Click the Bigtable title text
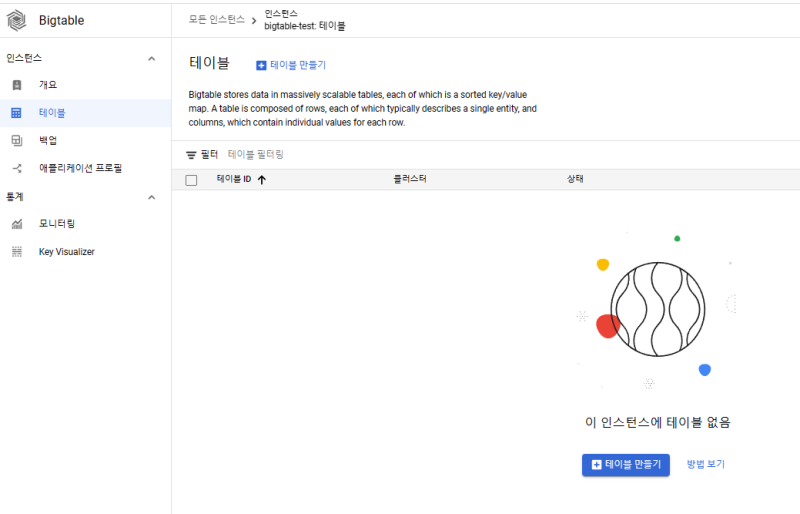The width and height of the screenshot is (800, 514). [x=62, y=20]
